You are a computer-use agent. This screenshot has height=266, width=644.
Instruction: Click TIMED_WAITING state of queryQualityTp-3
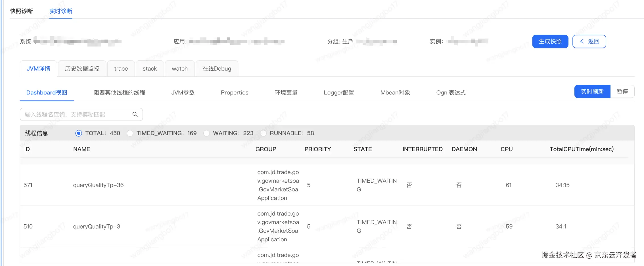(377, 226)
